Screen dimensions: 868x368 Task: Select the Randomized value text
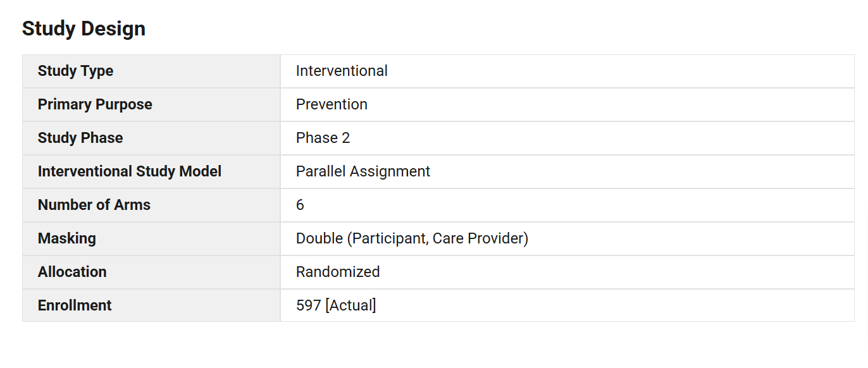pyautogui.click(x=338, y=272)
